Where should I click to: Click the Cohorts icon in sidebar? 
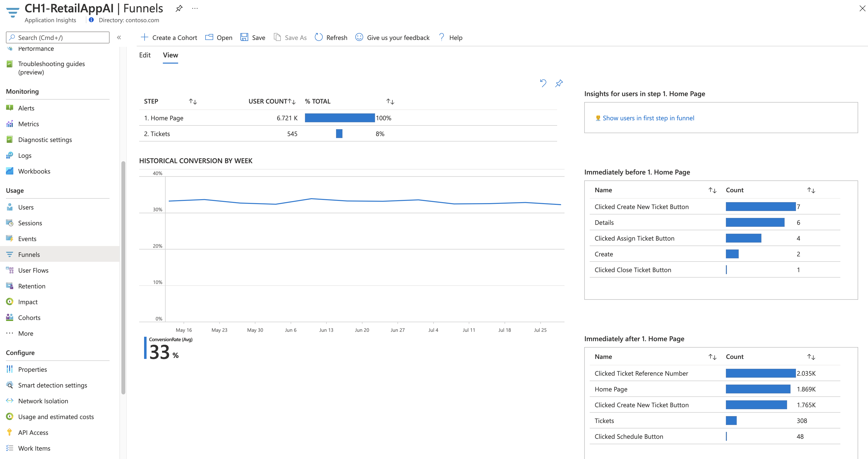10,317
